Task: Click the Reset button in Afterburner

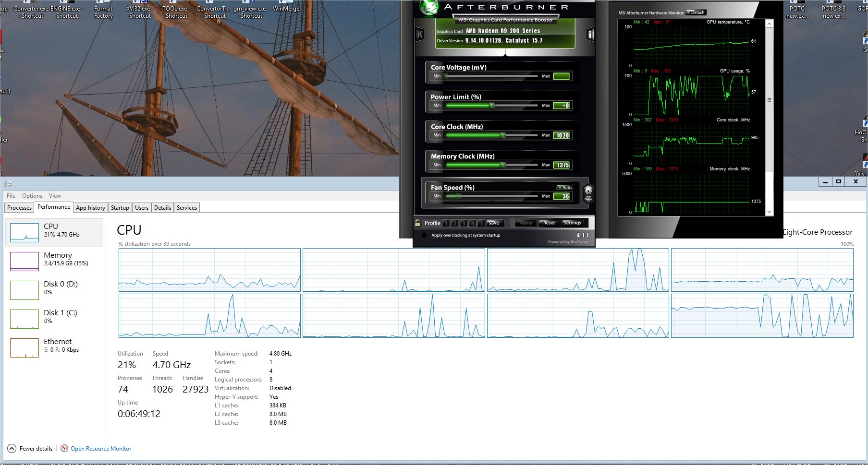Action: pyautogui.click(x=549, y=223)
